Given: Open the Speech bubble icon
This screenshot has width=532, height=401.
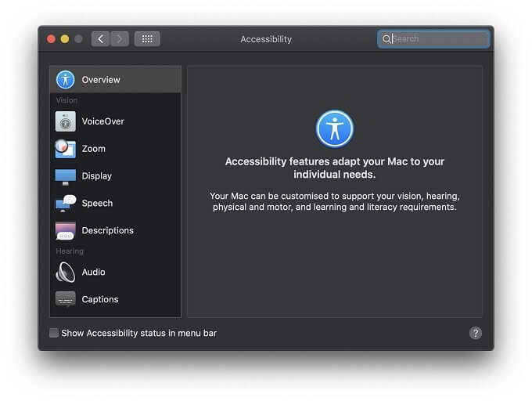Looking at the screenshot, I should [x=66, y=203].
